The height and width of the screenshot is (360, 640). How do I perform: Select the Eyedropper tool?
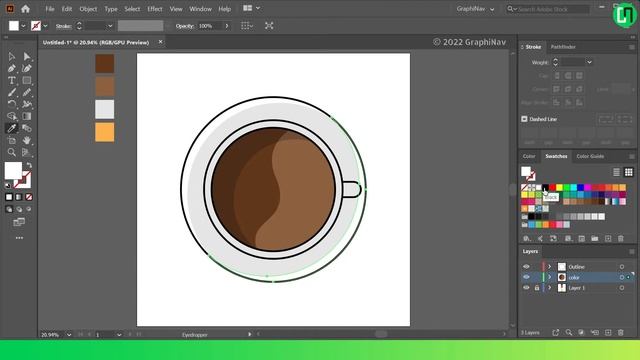[11, 128]
